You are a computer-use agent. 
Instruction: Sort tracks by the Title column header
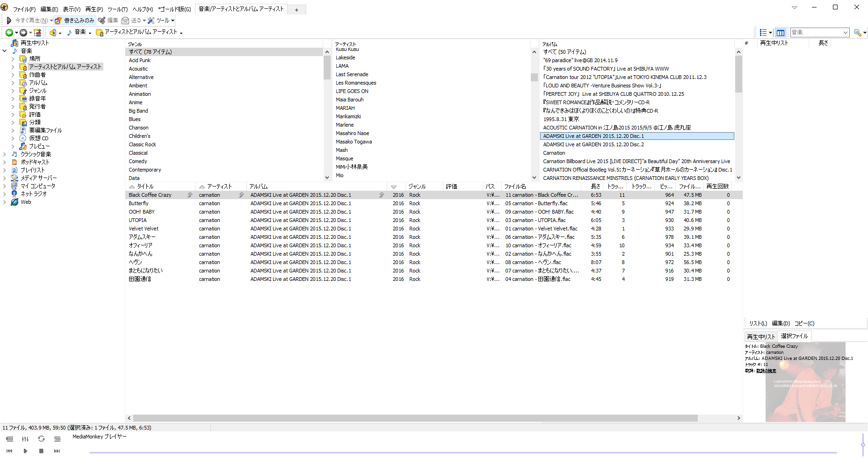pos(160,186)
